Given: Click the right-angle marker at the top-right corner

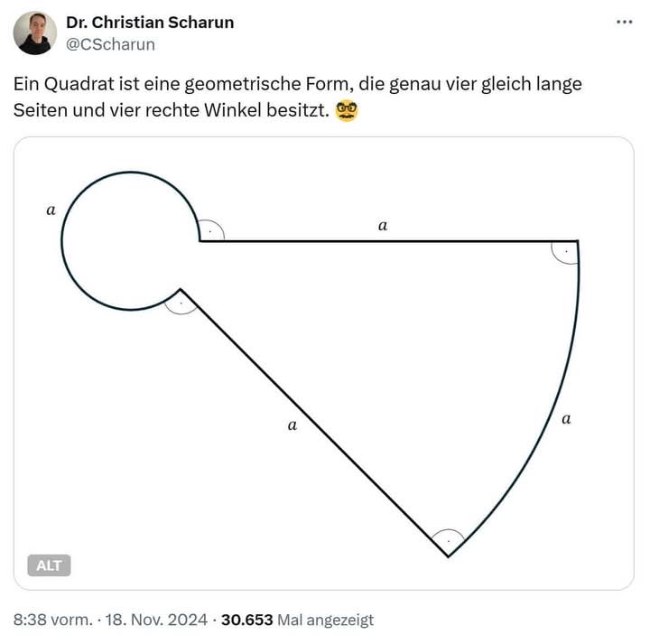Looking at the screenshot, I should (566, 251).
